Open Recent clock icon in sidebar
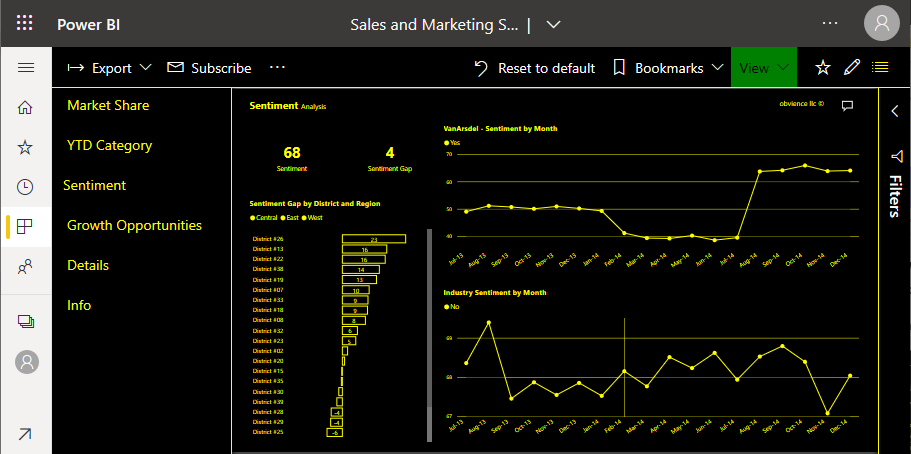 point(25,187)
